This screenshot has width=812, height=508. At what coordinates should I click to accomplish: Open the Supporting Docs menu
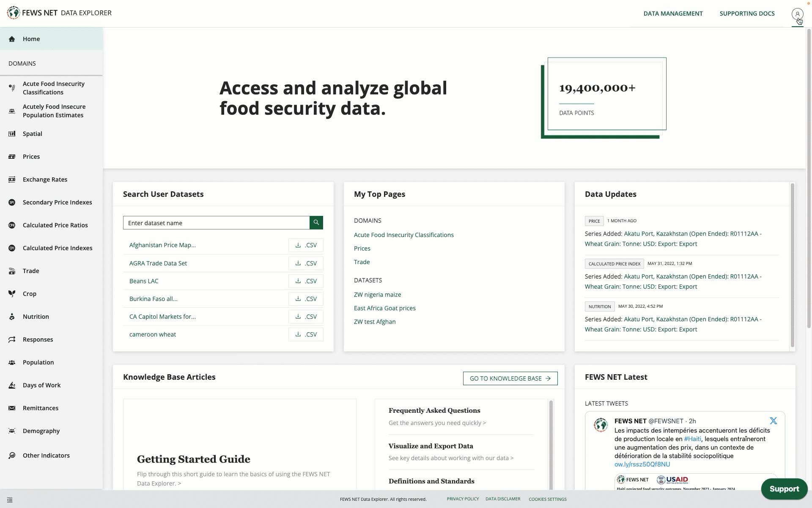[x=747, y=14]
